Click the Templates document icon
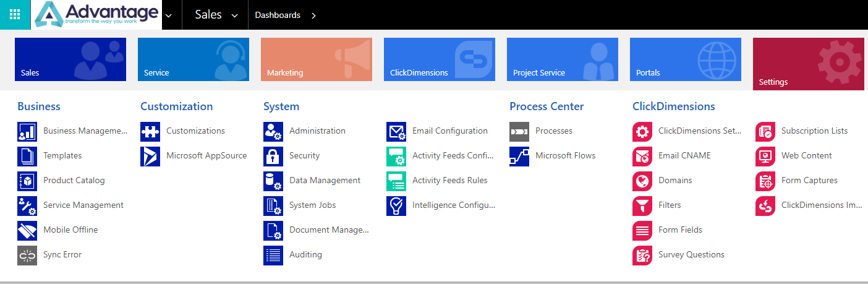Viewport: 868px width, 284px height. coord(27,157)
